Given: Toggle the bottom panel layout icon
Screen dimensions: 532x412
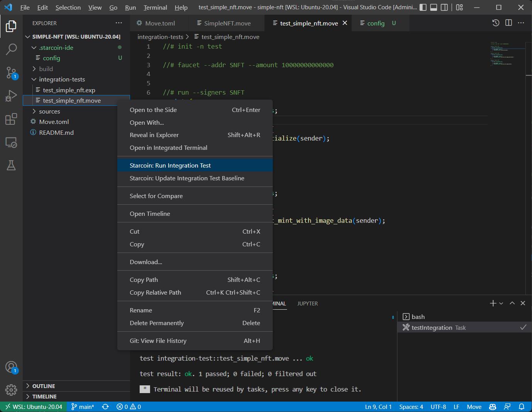Looking at the screenshot, I should click(434, 7).
